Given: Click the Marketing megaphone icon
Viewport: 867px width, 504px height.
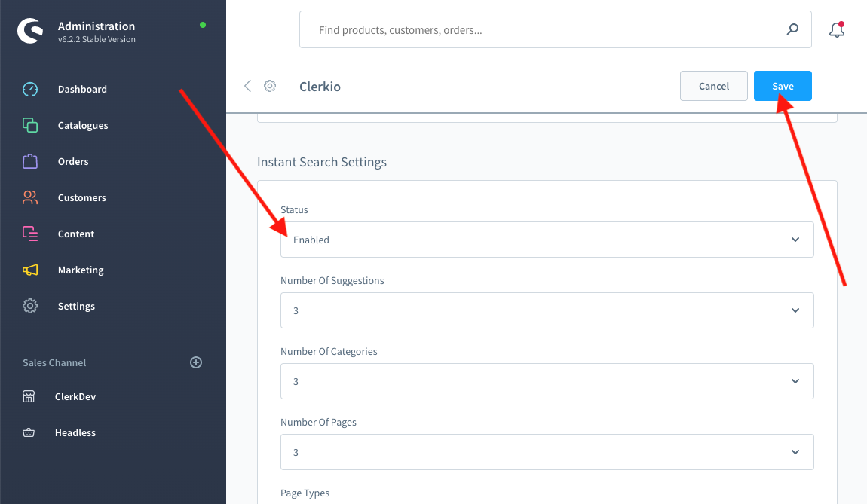Looking at the screenshot, I should tap(30, 270).
